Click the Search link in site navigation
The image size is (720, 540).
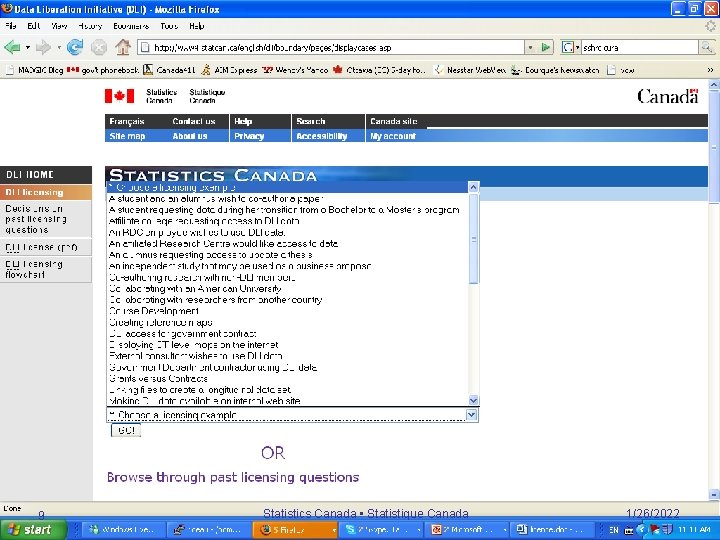(x=310, y=121)
